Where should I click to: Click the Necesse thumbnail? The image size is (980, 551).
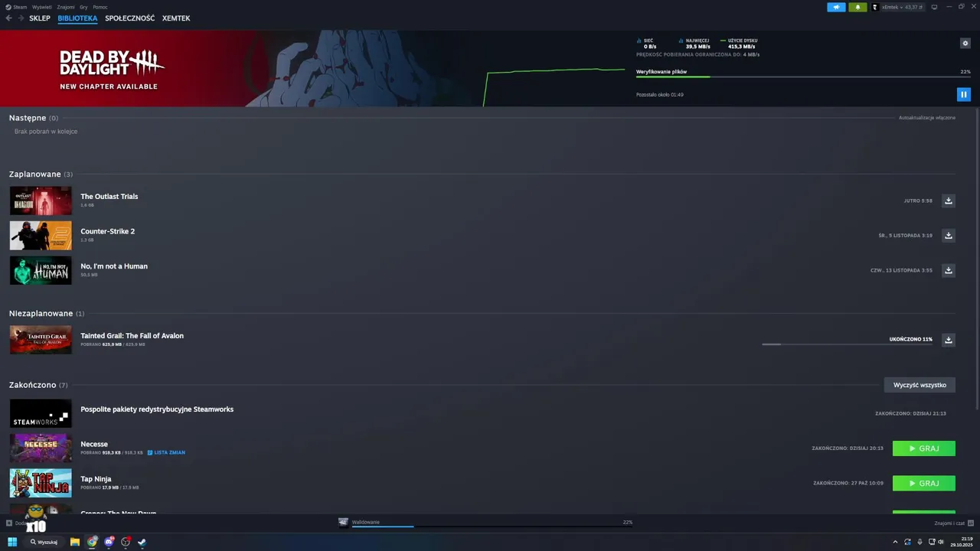pyautogui.click(x=41, y=448)
